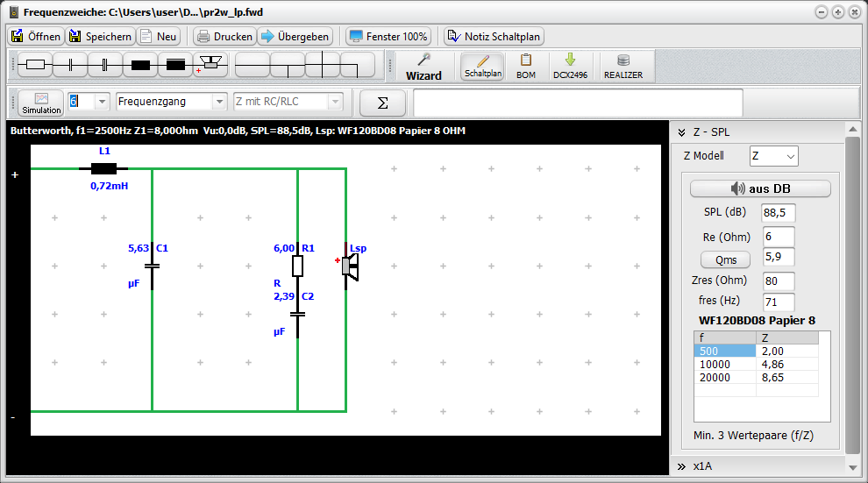Screen dimensions: 868x483
Task: Click Drucken to print the schematic
Action: coord(224,36)
